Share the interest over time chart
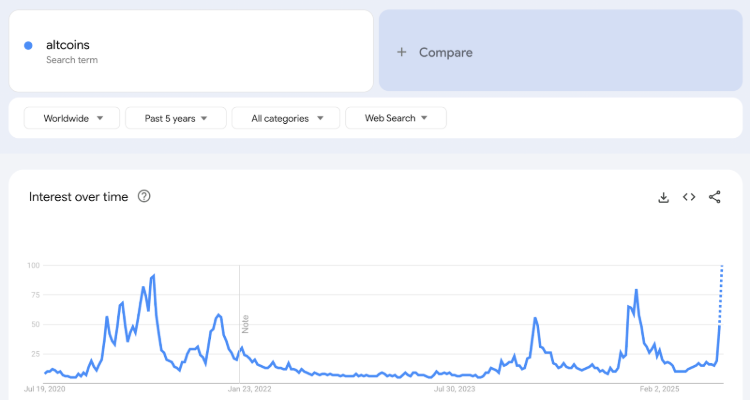750x400 pixels. click(x=715, y=197)
